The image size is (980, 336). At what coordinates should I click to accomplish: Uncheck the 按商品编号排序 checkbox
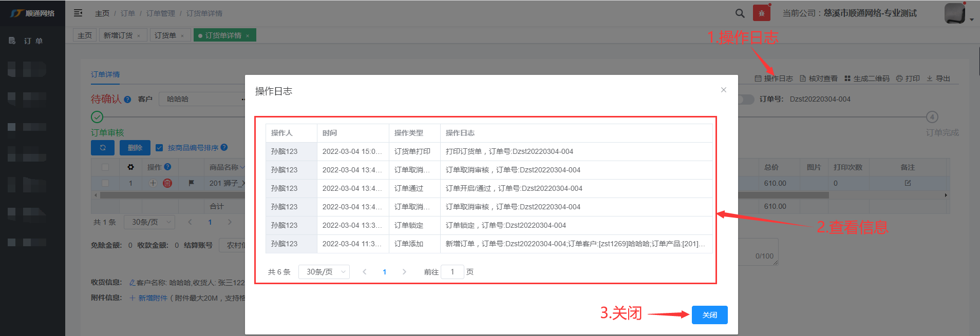point(159,148)
